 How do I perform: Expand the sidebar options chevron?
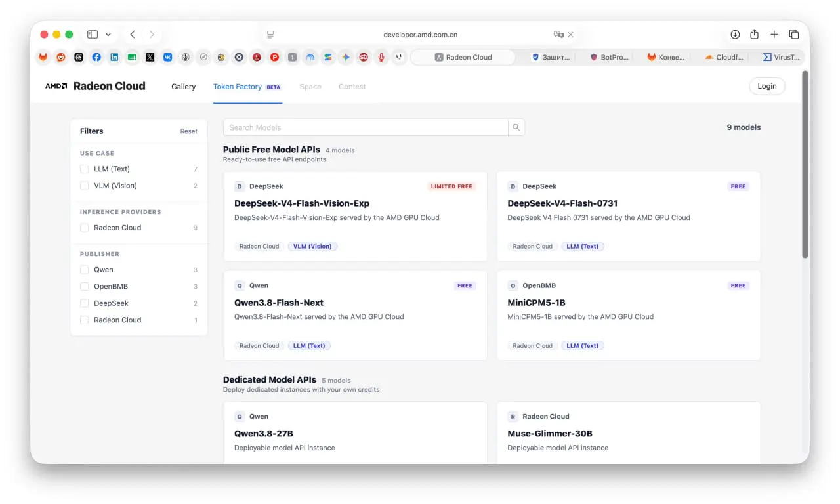pyautogui.click(x=108, y=35)
